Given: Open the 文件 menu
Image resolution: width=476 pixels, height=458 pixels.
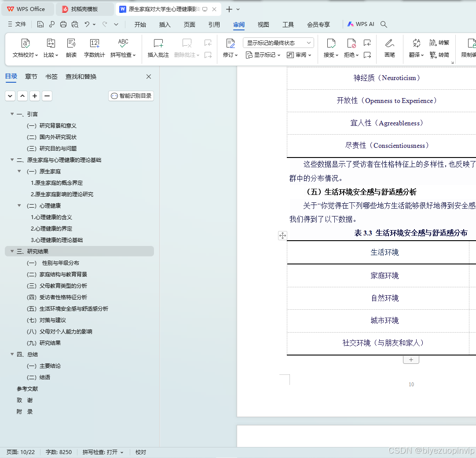Looking at the screenshot, I should (x=17, y=24).
